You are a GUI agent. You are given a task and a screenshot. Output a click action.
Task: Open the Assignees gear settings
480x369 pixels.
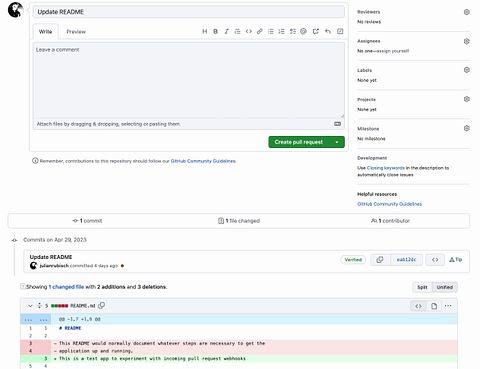coord(467,41)
